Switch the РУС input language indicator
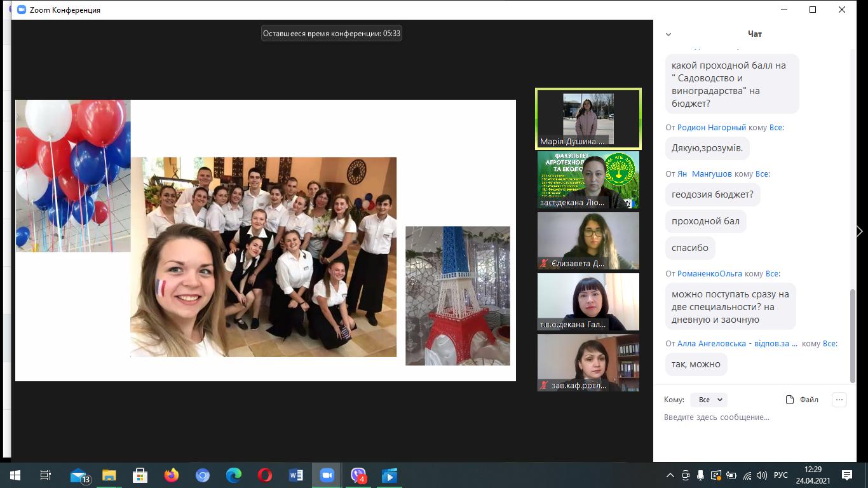This screenshot has height=488, width=868. coord(781,475)
